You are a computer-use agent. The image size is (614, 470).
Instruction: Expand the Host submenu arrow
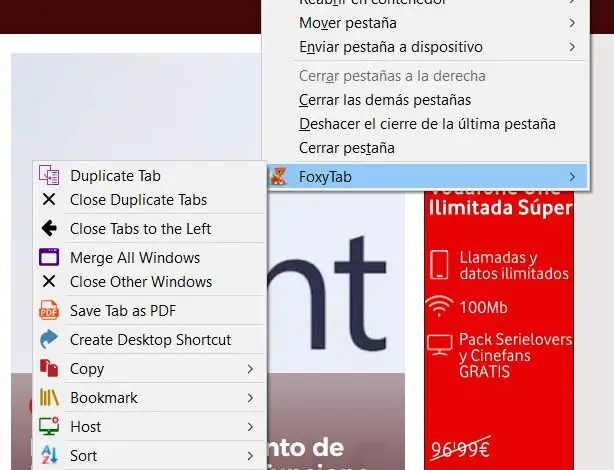tap(250, 427)
